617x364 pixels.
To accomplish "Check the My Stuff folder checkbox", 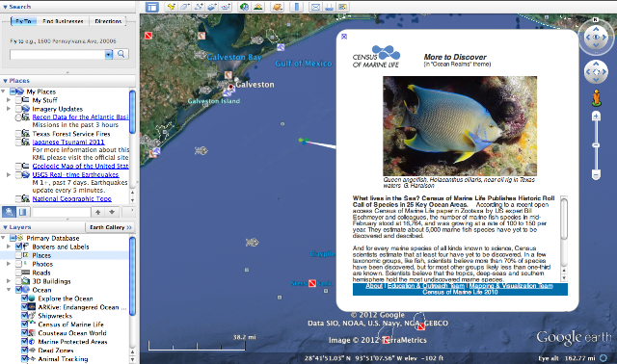I will point(18,100).
